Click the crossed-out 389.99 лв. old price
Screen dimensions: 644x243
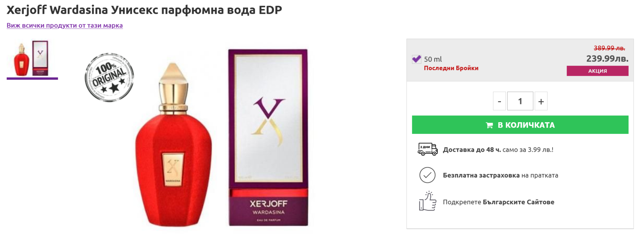coord(609,48)
